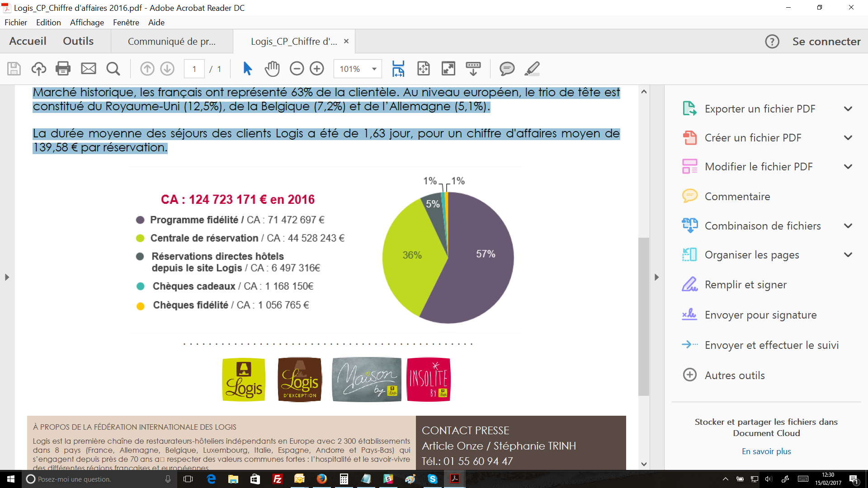
Task: Expand the left navigation pane arrow
Action: pyautogui.click(x=7, y=277)
